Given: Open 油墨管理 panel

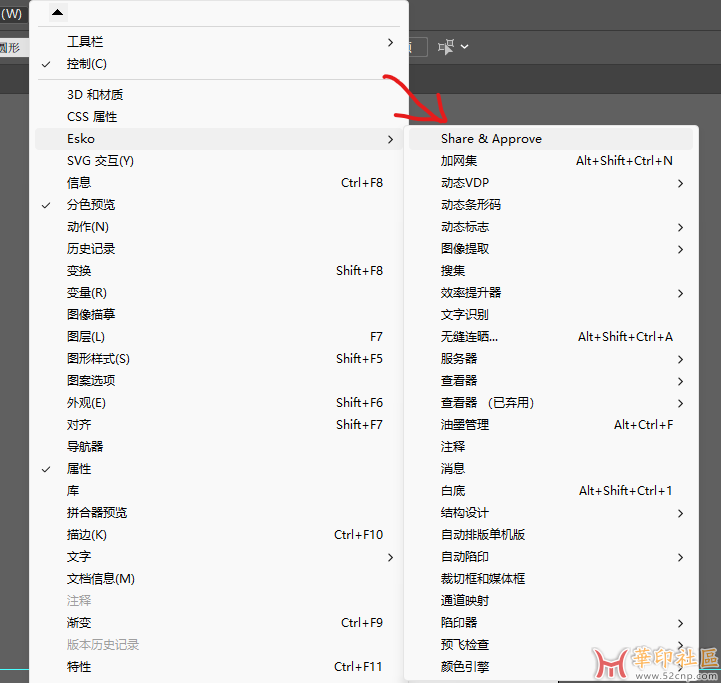Looking at the screenshot, I should [551, 425].
